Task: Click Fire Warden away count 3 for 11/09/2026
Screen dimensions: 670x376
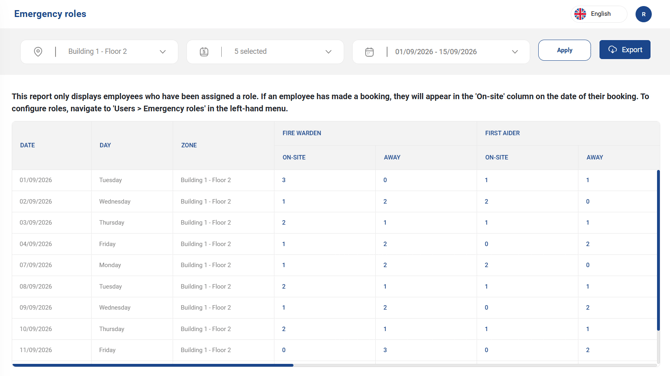Action: tap(385, 350)
